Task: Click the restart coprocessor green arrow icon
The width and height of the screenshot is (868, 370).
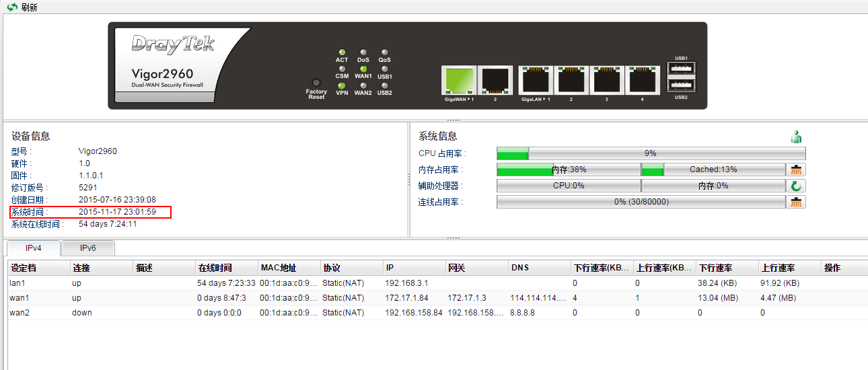Action: [x=797, y=186]
